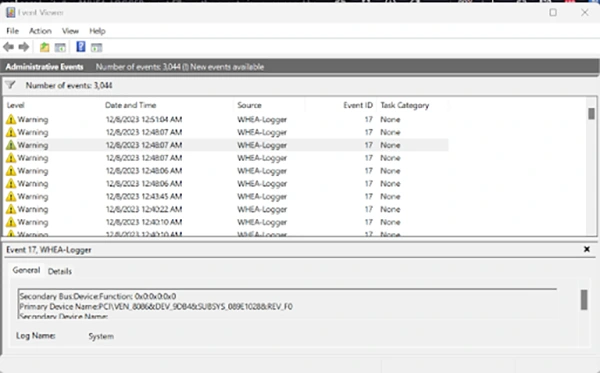Sort by the Source column header

pyautogui.click(x=249, y=105)
